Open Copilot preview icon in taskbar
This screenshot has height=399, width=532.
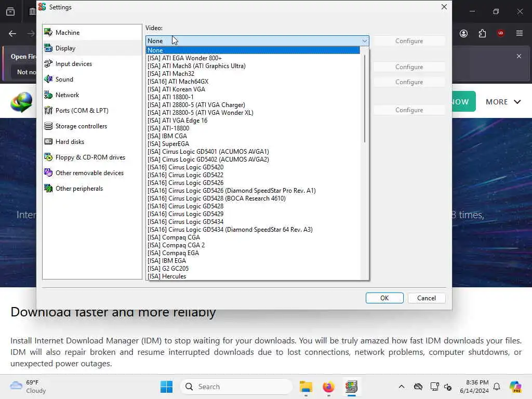(x=515, y=387)
